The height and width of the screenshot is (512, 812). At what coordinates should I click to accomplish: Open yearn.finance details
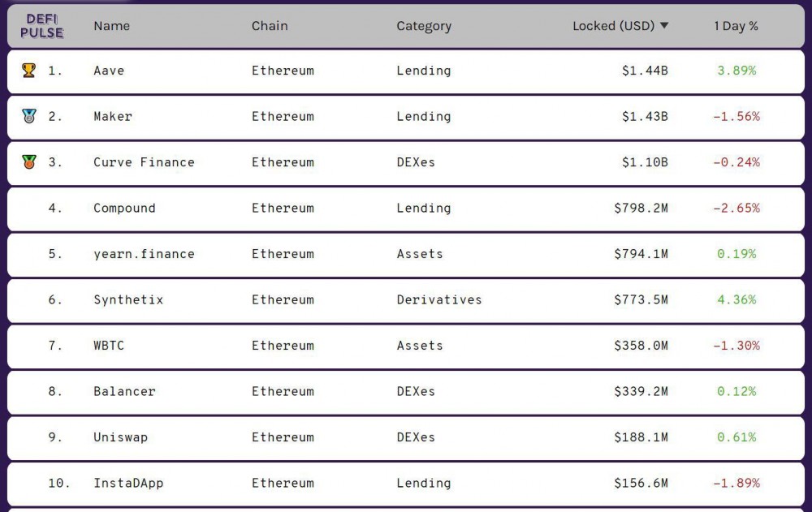144,254
